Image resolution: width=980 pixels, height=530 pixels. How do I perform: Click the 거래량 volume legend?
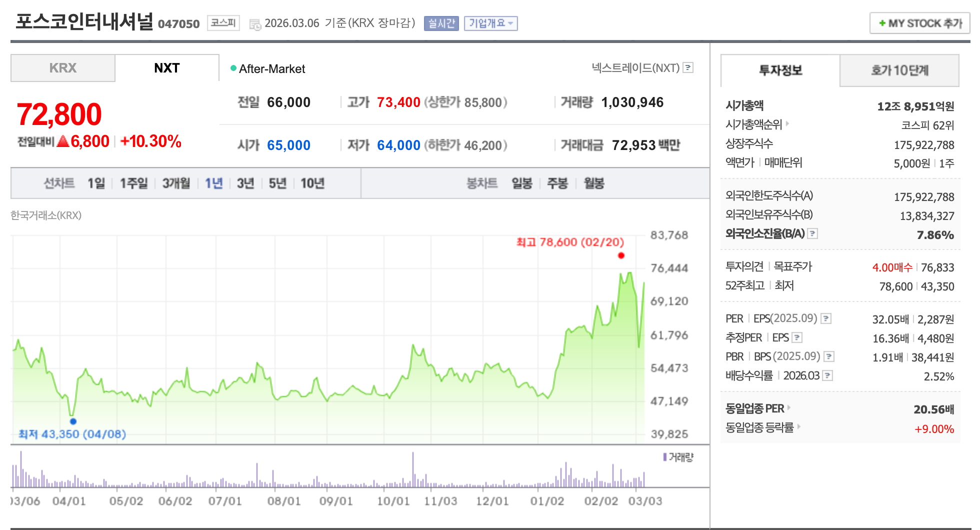click(x=678, y=457)
